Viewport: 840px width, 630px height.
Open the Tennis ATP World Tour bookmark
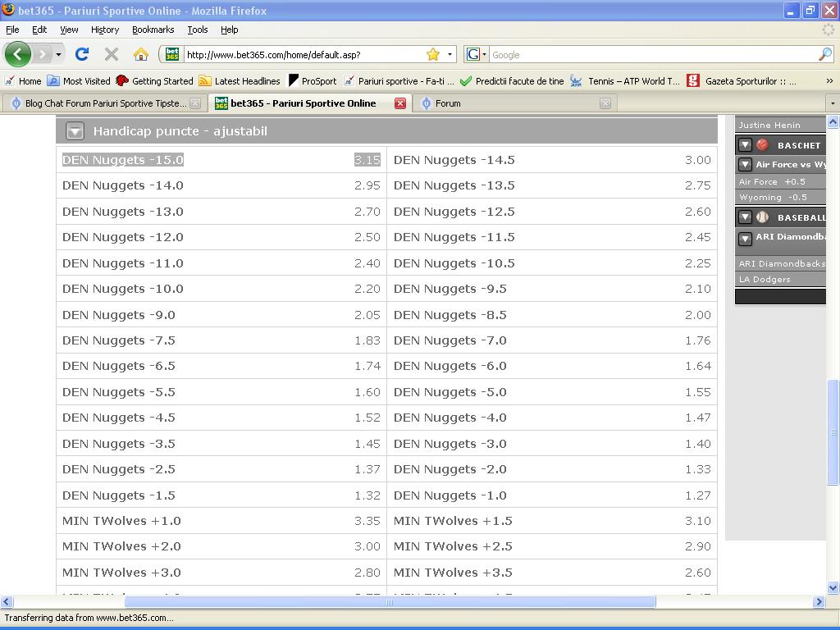(x=624, y=81)
